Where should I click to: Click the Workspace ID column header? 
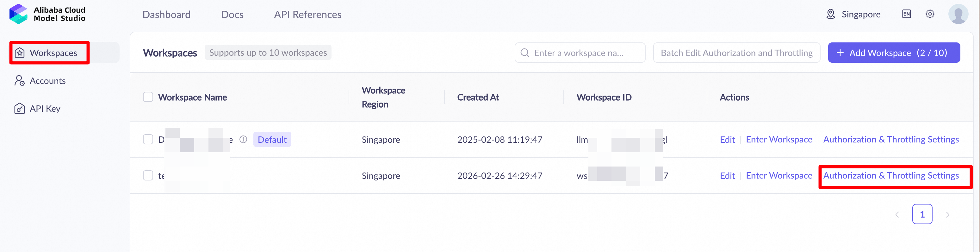pos(604,97)
